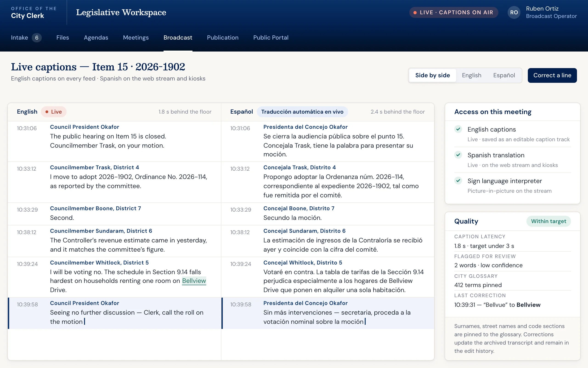Viewport: 588px width, 368px height.
Task: Click the English captions green checkmark icon
Action: click(458, 129)
